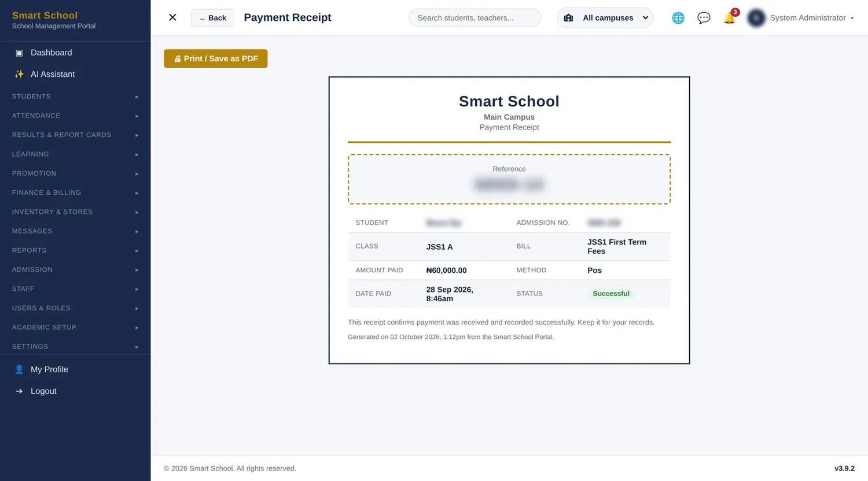Click JSS1 First Term Fees bill value
This screenshot has width=868, height=481.
617,246
